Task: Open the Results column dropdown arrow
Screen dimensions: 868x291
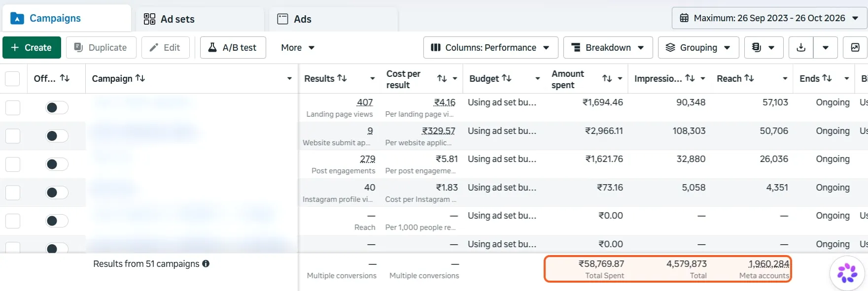Action: [x=373, y=79]
